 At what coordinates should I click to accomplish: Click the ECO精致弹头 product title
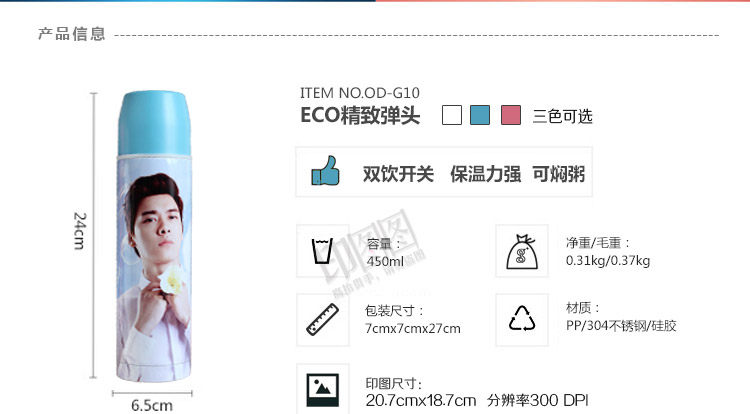pos(360,116)
